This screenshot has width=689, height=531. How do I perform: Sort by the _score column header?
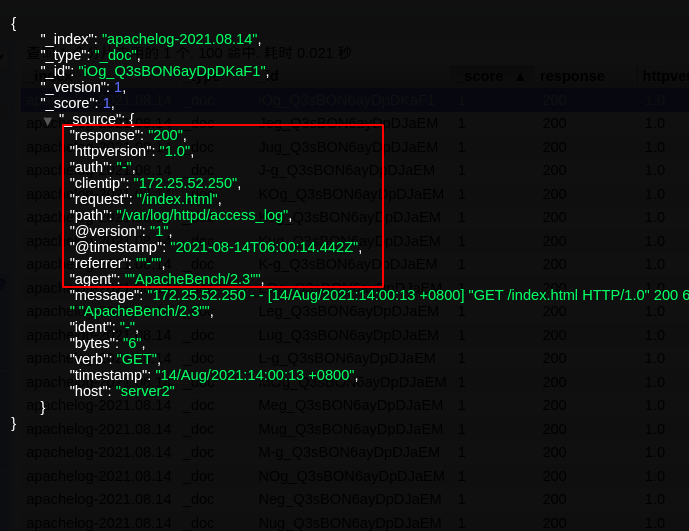click(491, 76)
